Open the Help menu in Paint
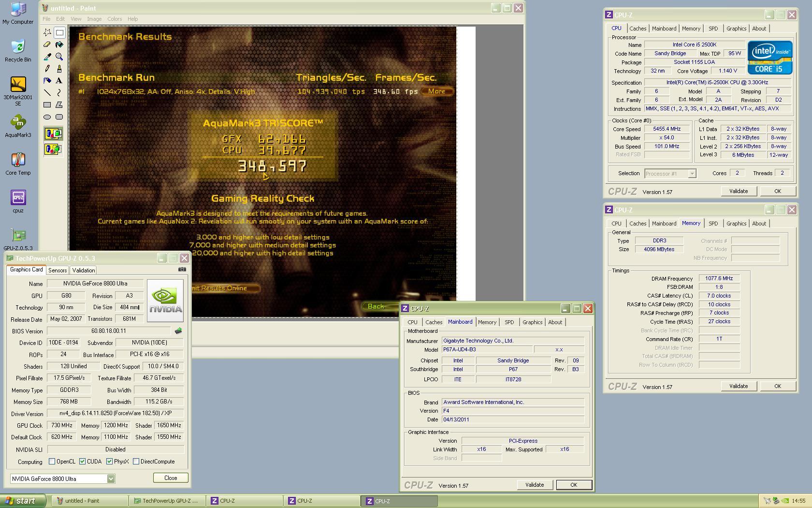 (x=132, y=19)
